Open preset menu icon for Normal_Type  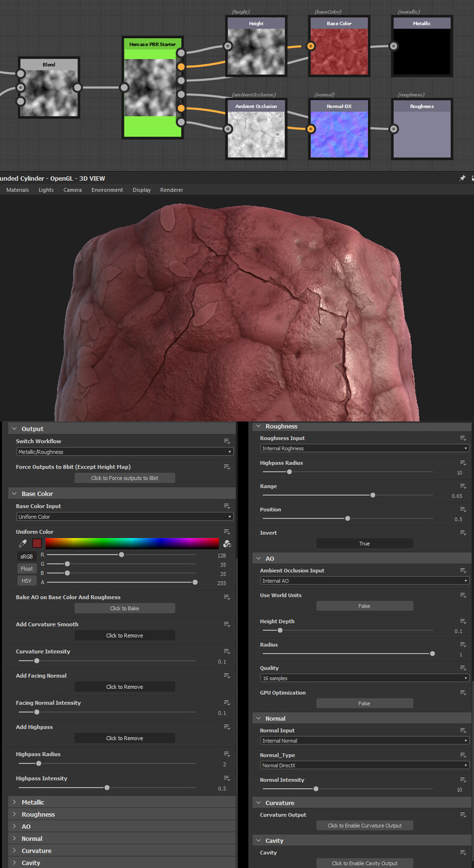463,755
